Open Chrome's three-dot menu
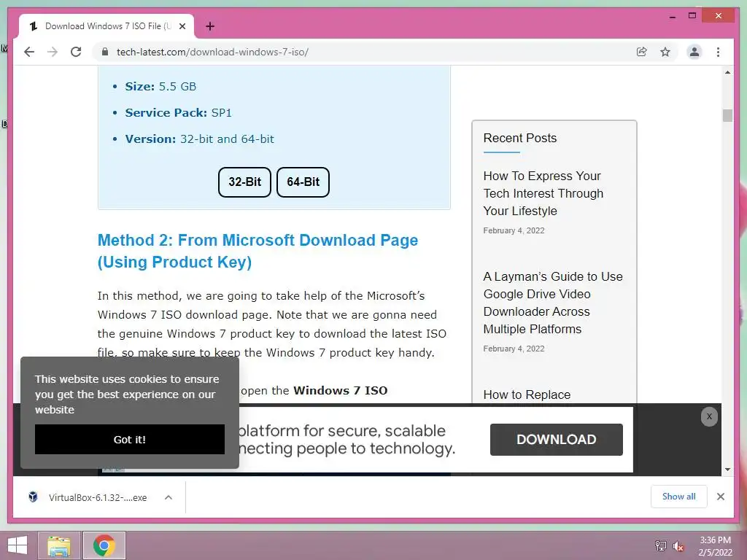747x560 pixels. 718,52
